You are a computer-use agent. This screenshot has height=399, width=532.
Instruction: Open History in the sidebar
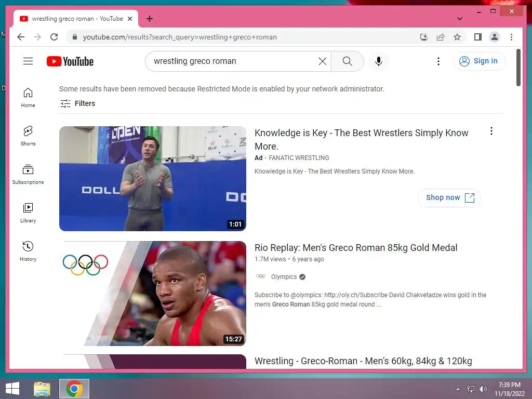(28, 251)
